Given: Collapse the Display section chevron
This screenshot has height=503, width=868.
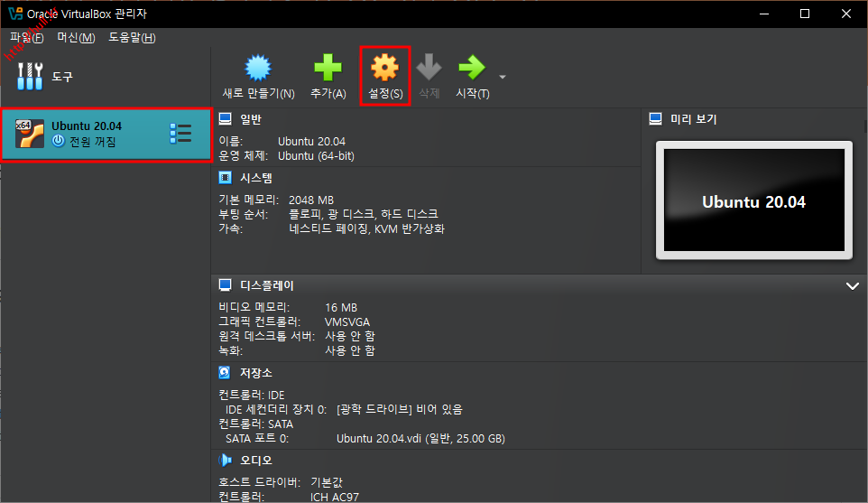Looking at the screenshot, I should [853, 286].
